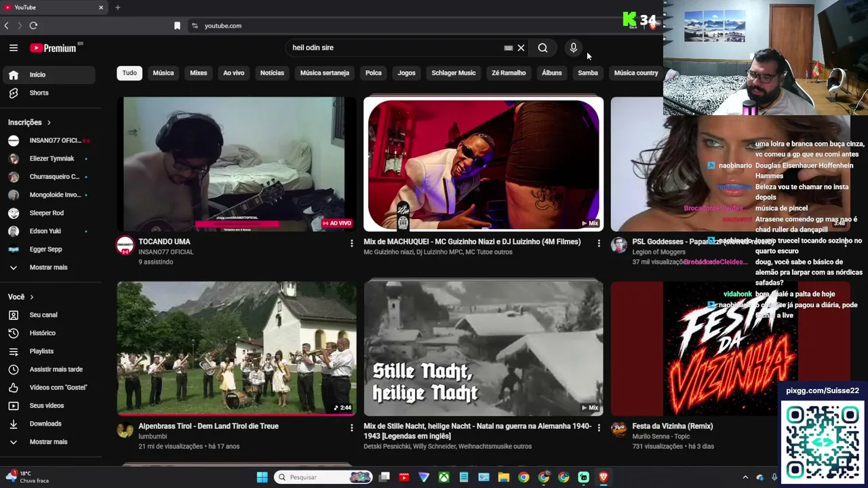868x488 pixels.
Task: Open the Você section chevron
Action: (x=31, y=297)
